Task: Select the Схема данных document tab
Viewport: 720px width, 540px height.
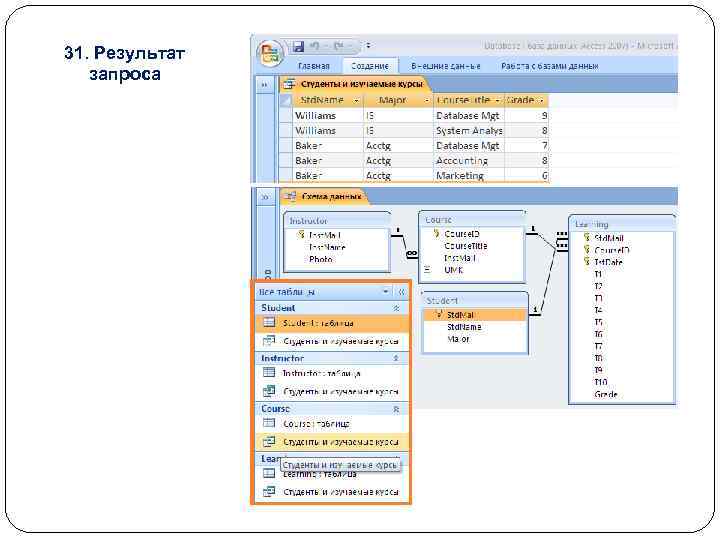Action: [324, 197]
